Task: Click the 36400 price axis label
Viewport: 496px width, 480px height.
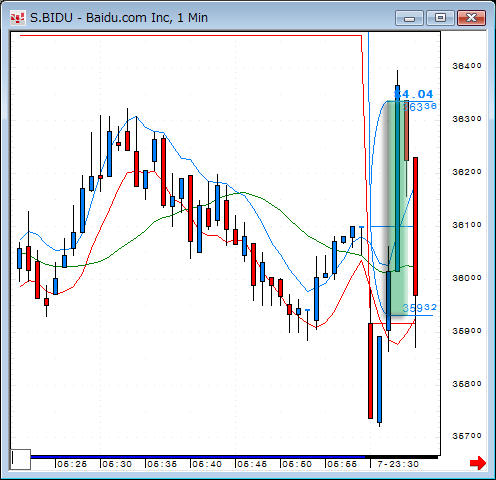Action: pyautogui.click(x=467, y=66)
